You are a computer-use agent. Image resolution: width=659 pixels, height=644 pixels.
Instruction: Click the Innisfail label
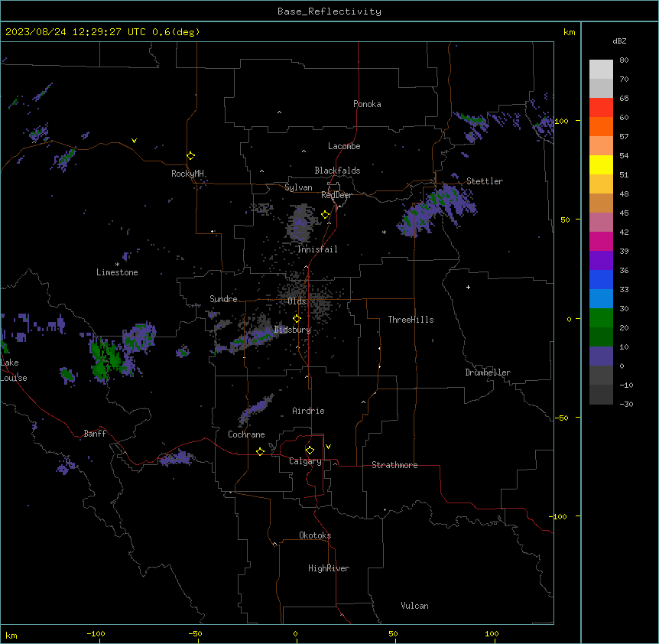317,249
